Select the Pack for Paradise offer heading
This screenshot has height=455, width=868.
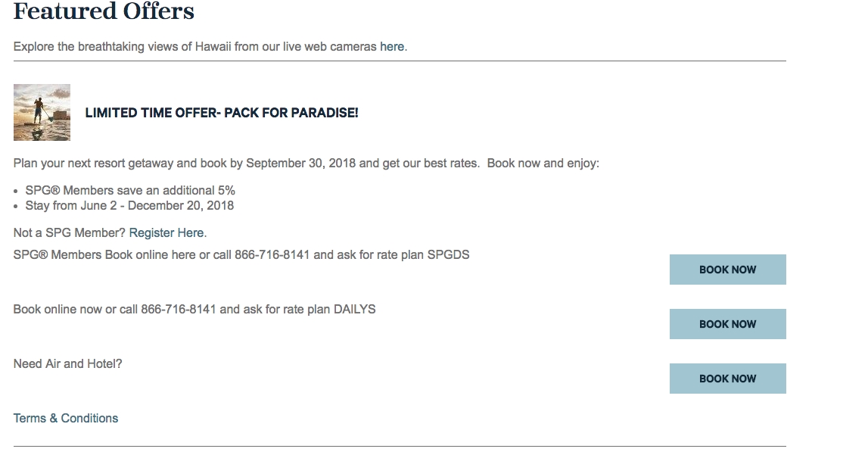coord(222,113)
